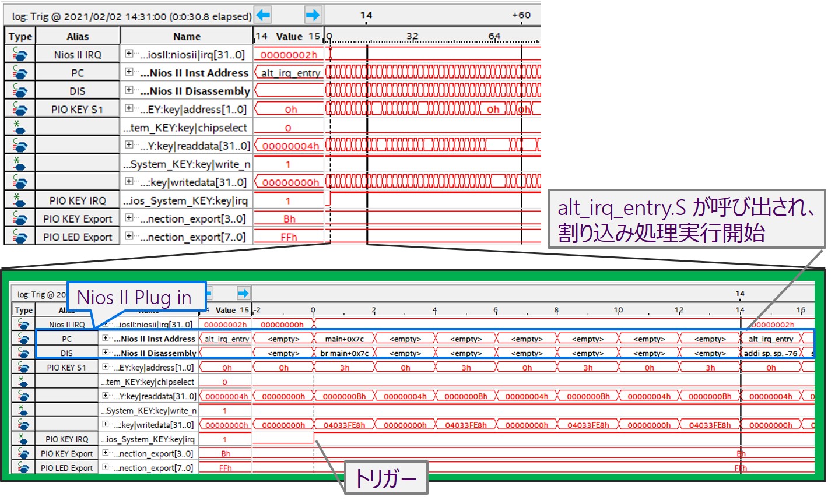Click the 'addi sp, sp, -76' sample in lower DIS waveform
Screen dimensions: 835x504
[x=770, y=353]
